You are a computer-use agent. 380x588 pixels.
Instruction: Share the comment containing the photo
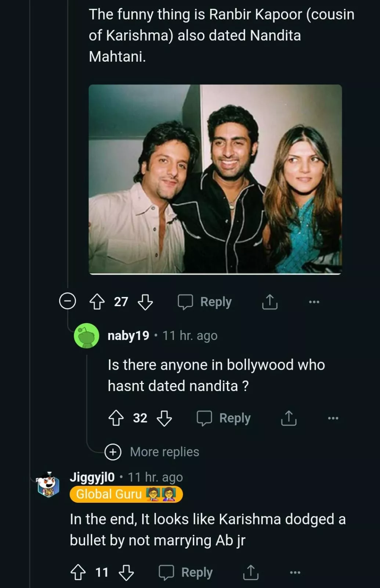point(270,302)
